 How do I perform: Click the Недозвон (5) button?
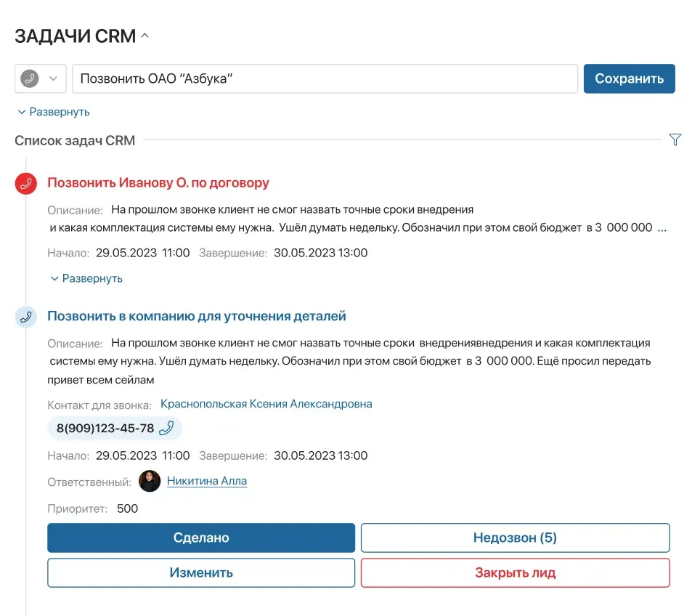pyautogui.click(x=515, y=538)
